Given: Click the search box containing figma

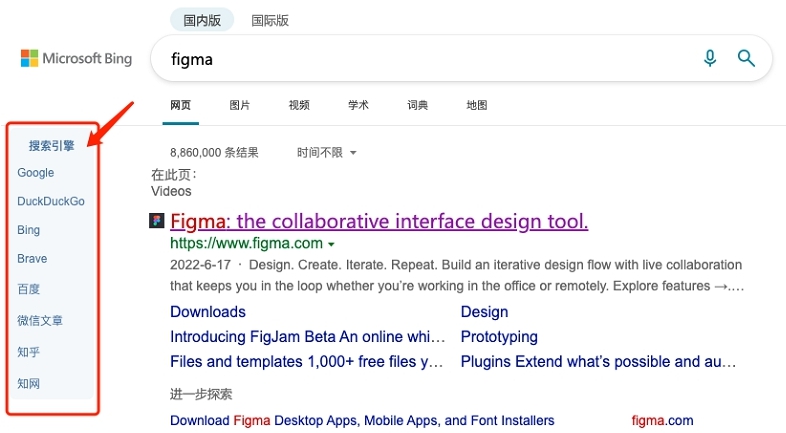Looking at the screenshot, I should pyautogui.click(x=420, y=59).
